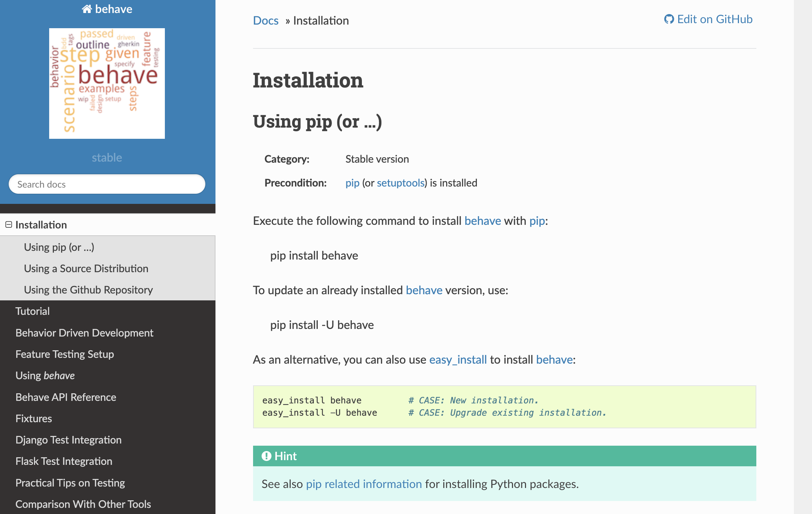Follow the setuptools link

pyautogui.click(x=401, y=183)
